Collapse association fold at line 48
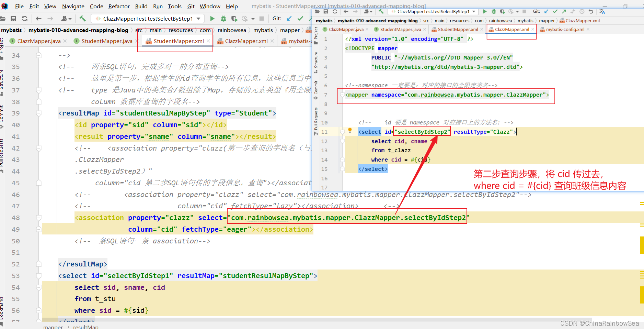The width and height of the screenshot is (644, 329). [39, 218]
